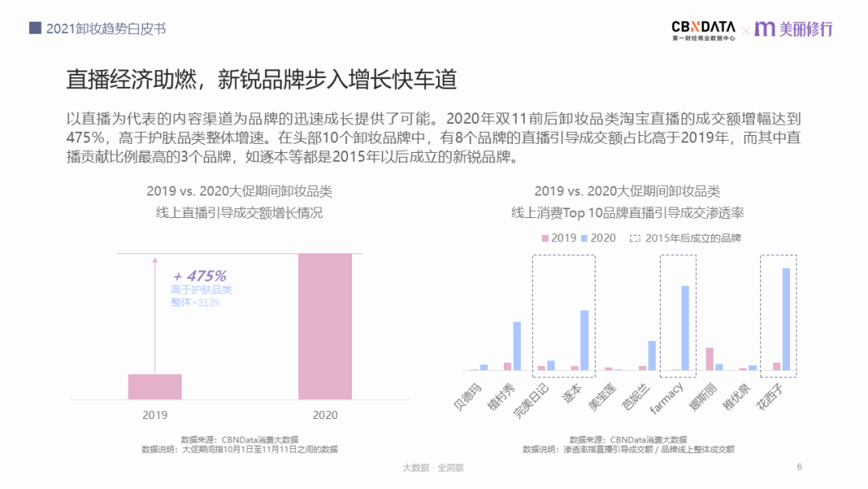This screenshot has width=868, height=489.
Task: Click the brand label 完美日记
Action: click(x=531, y=400)
